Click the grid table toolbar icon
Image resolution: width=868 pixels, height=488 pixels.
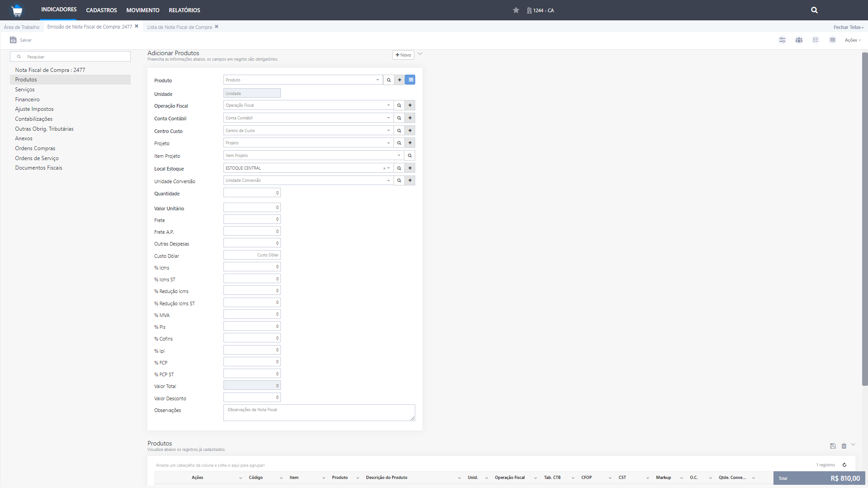coord(832,40)
